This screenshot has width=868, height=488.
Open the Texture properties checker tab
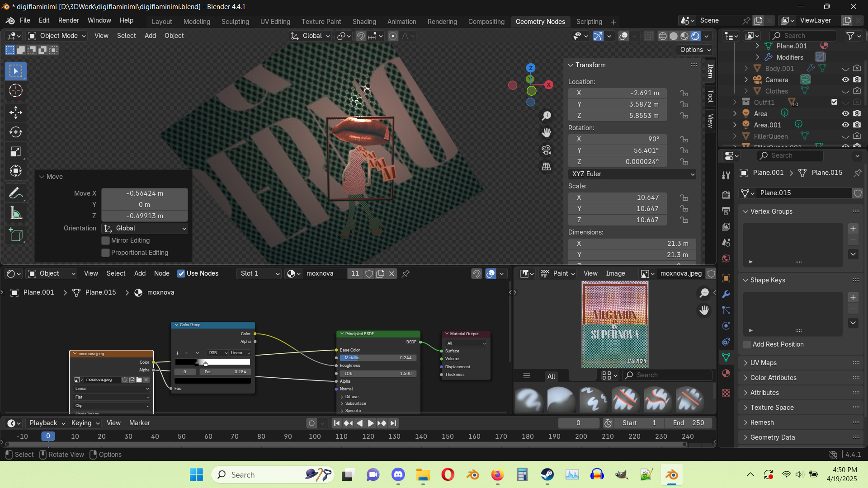click(x=726, y=393)
